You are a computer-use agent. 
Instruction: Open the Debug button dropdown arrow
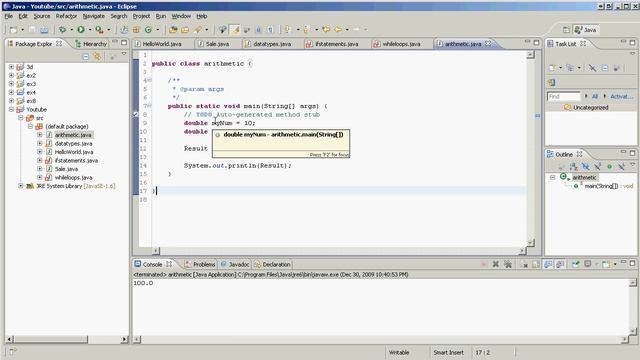coord(71,29)
